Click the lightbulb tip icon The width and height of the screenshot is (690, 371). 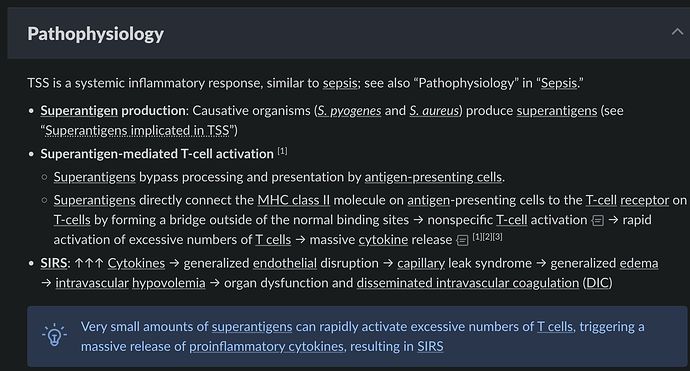tap(54, 335)
